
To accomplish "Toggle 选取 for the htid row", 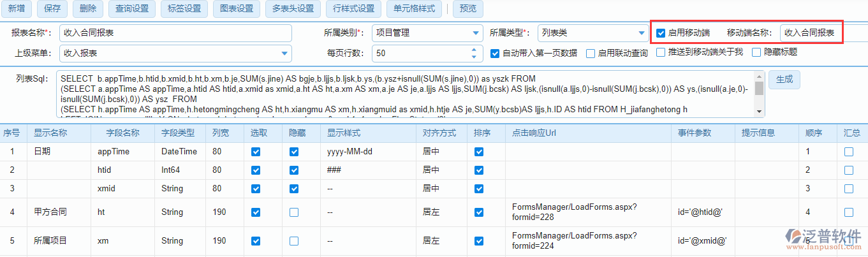I will (256, 170).
